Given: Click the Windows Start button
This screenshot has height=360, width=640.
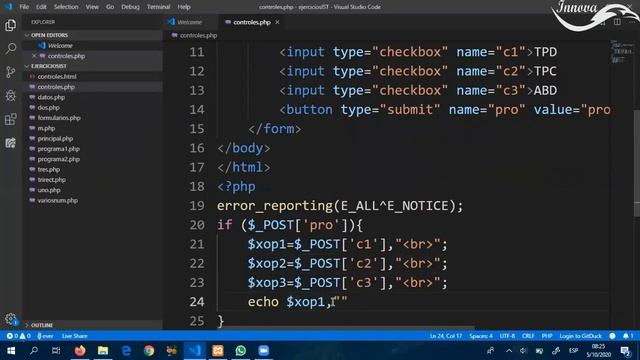Looking at the screenshot, I should (11, 351).
